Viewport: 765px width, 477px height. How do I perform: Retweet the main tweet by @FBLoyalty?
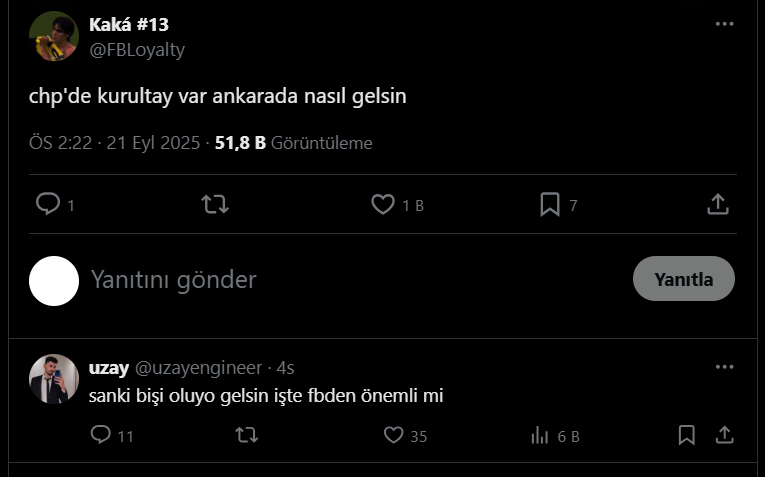(215, 204)
